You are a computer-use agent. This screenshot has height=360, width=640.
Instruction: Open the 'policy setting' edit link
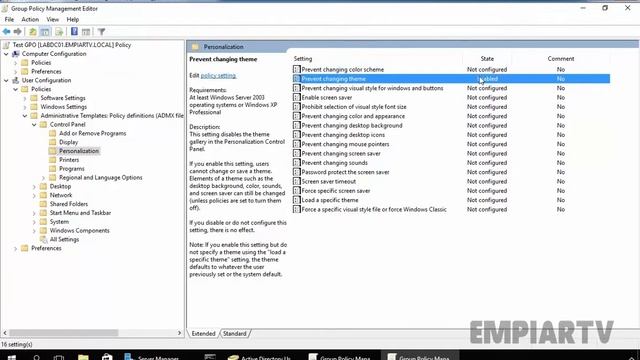coord(218,76)
